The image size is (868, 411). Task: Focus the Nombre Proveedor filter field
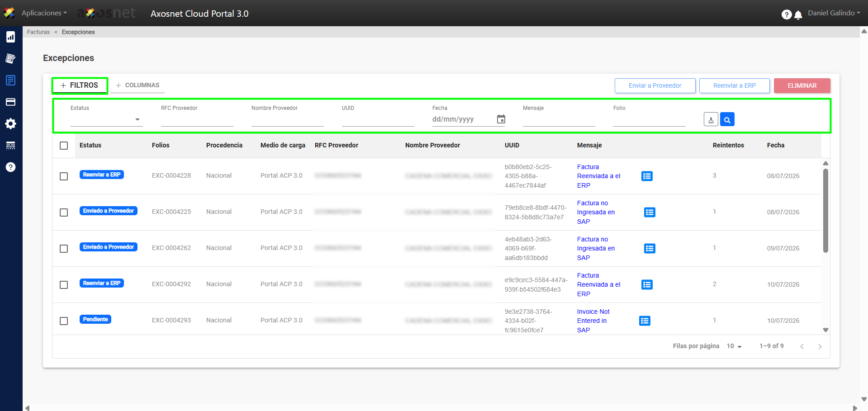click(x=288, y=120)
